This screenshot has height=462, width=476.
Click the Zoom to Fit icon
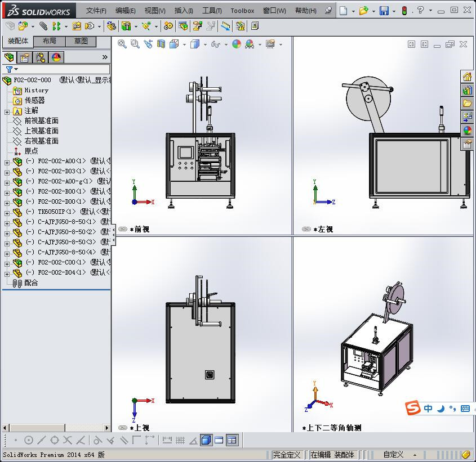point(122,44)
